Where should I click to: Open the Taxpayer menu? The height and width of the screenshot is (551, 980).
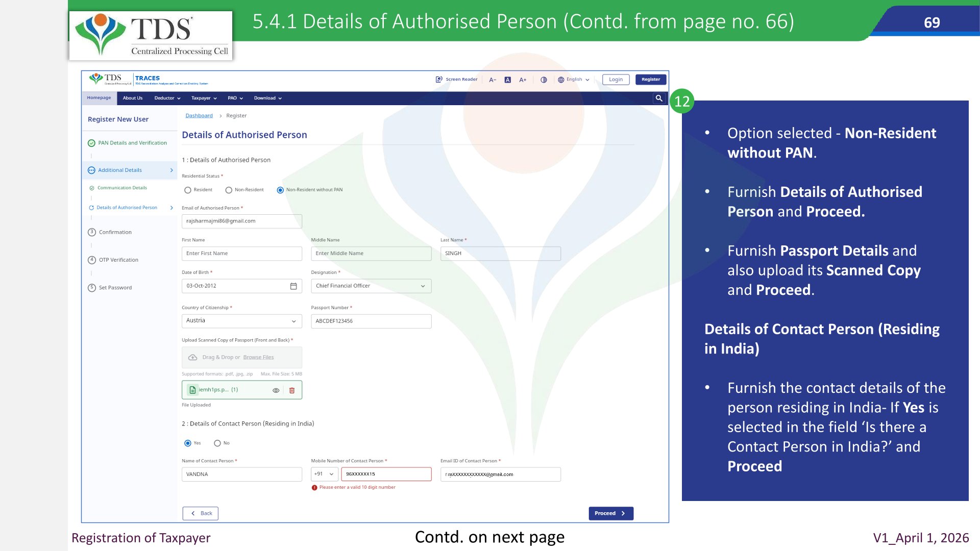[x=204, y=98]
